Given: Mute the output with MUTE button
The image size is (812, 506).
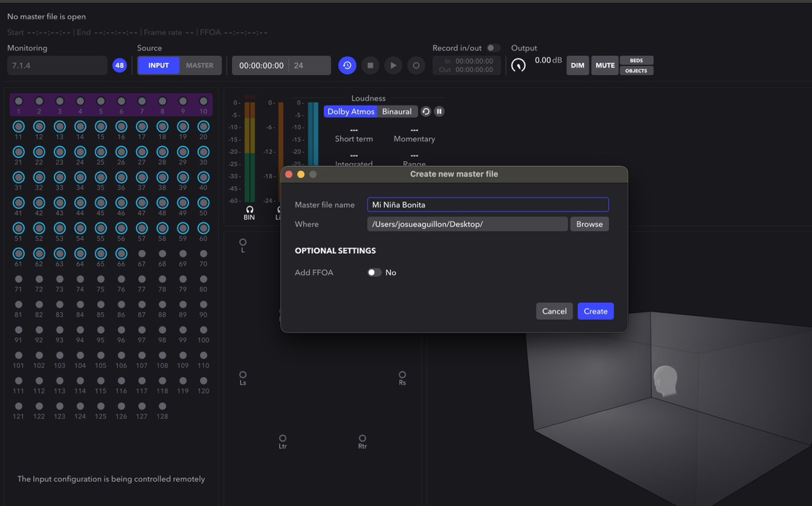Looking at the screenshot, I should tap(605, 65).
